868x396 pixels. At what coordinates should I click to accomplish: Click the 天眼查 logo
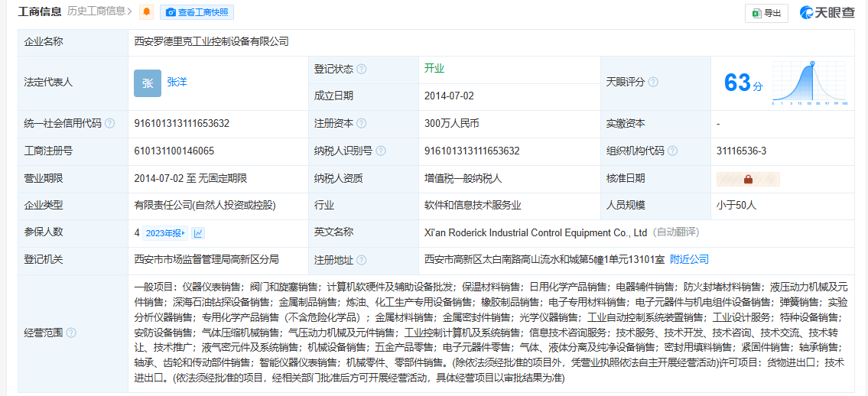(827, 13)
